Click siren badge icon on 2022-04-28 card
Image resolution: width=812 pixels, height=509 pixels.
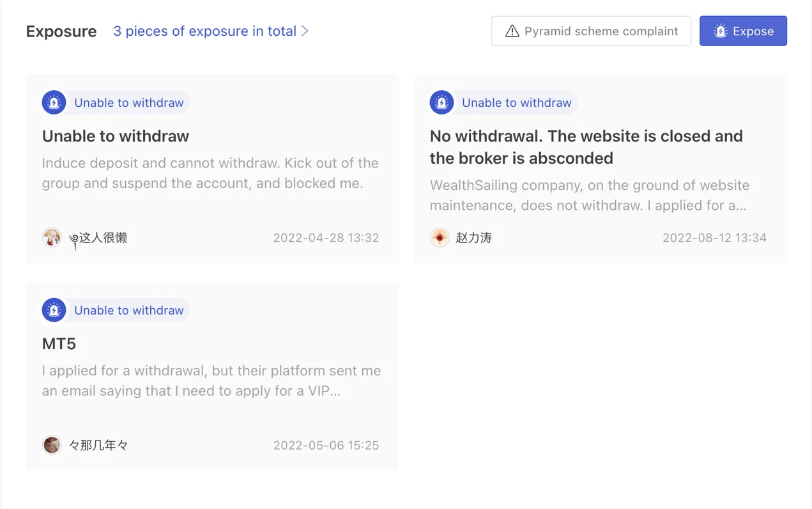pyautogui.click(x=54, y=102)
